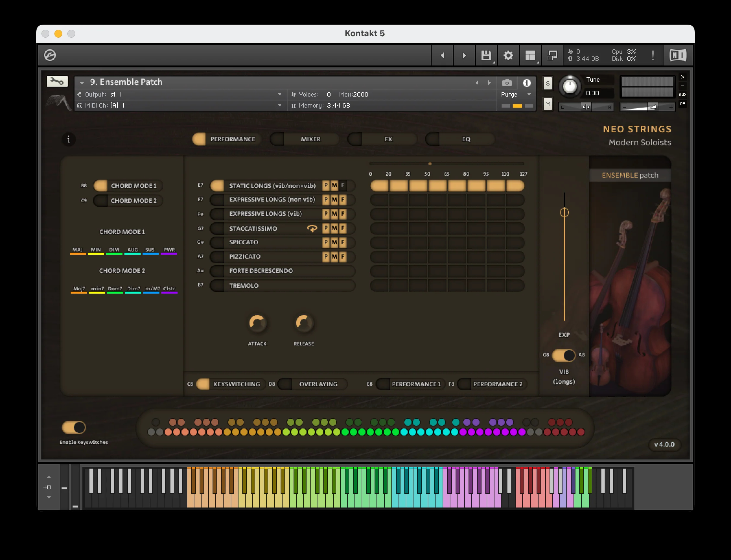Click the Tune knob

point(570,86)
